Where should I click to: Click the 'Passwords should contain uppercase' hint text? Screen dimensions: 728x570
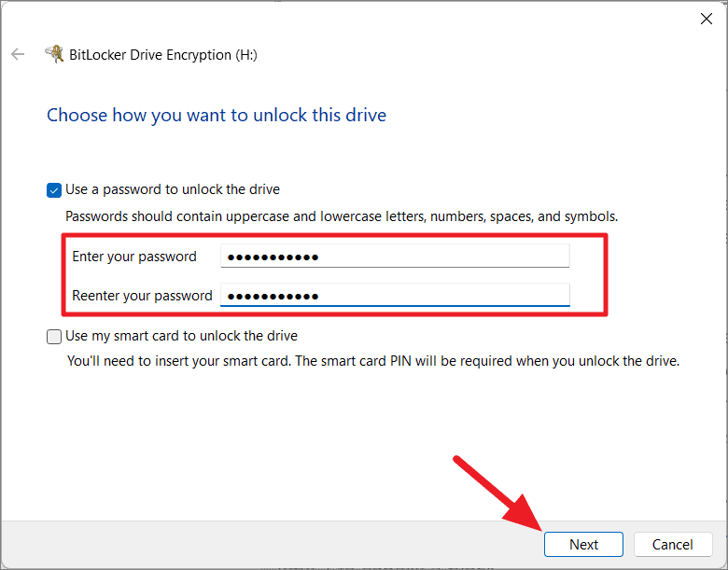click(x=342, y=216)
